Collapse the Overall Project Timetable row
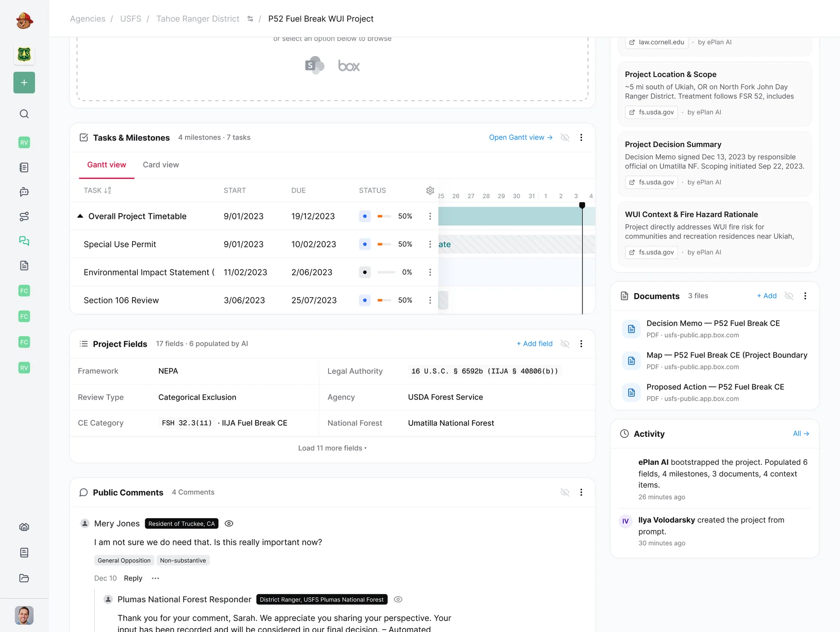Viewport: 840px width, 632px height. (x=80, y=216)
